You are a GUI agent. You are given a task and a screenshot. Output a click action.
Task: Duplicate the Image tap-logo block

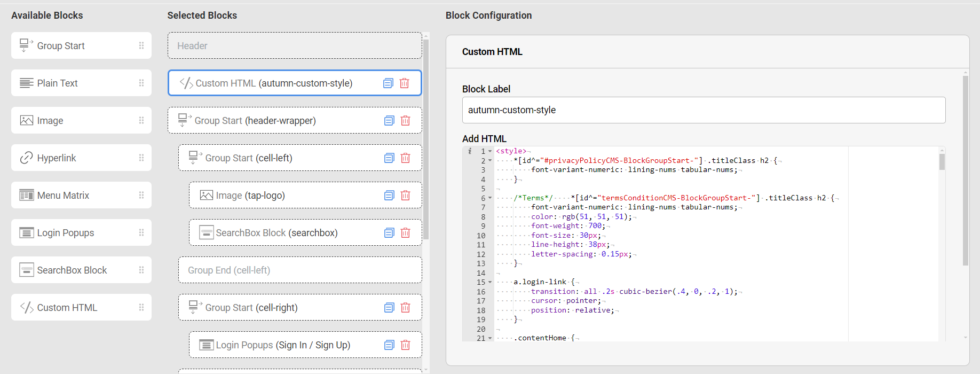(x=389, y=196)
